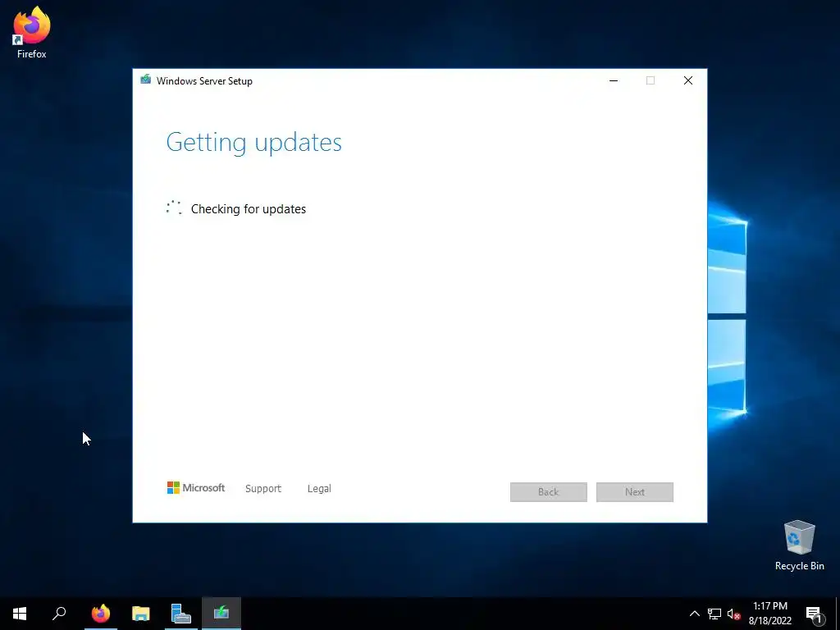840x630 pixels.
Task: Open the network status tray icon
Action: pos(714,614)
